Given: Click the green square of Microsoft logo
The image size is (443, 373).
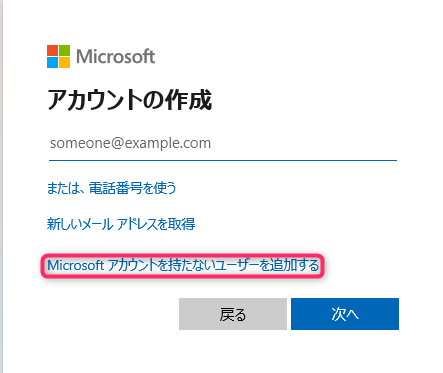Looking at the screenshot, I should (x=65, y=50).
